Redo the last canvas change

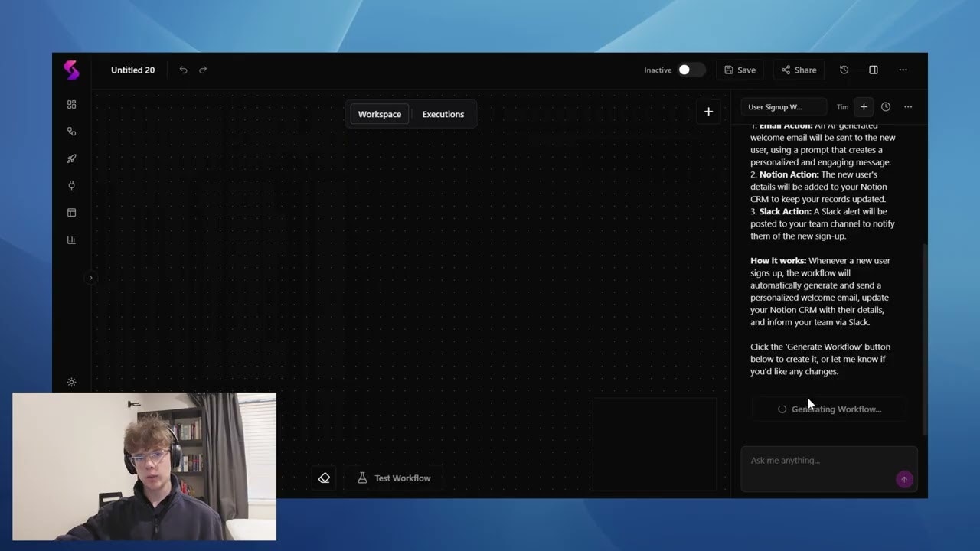[203, 70]
